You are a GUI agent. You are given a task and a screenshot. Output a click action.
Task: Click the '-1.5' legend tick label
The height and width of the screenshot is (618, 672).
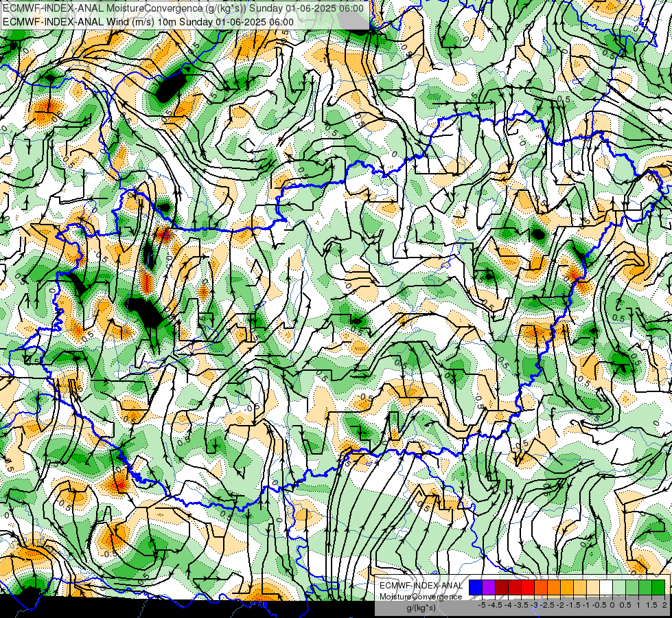(573, 605)
